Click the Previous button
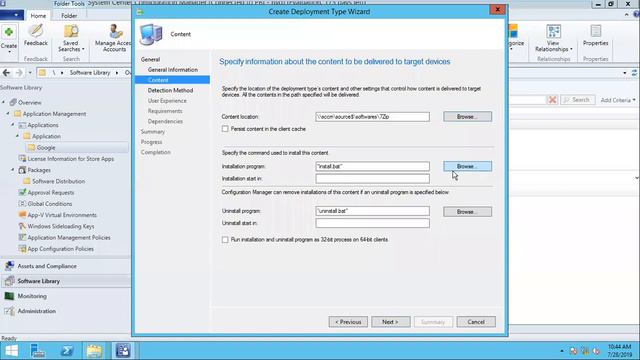 pos(348,322)
